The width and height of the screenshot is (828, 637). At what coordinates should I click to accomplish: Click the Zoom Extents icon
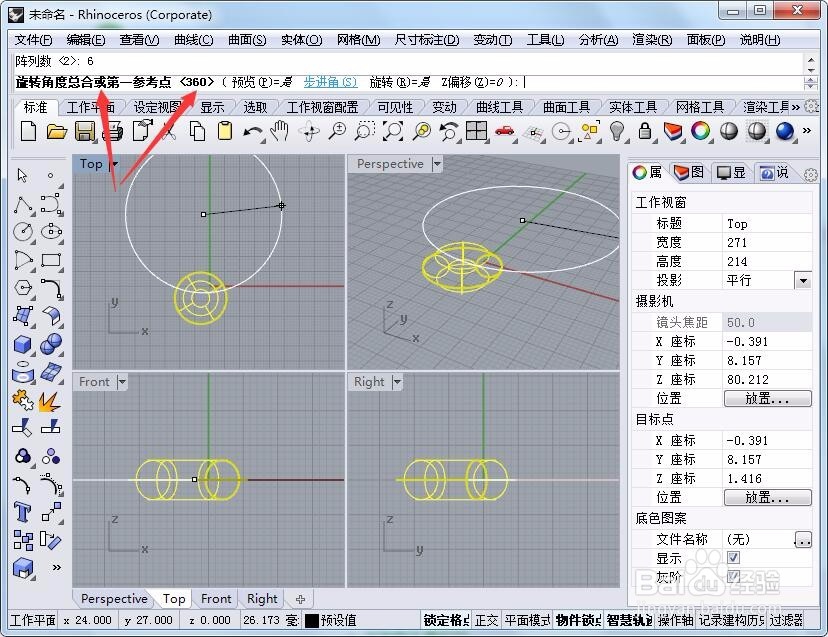click(x=392, y=131)
